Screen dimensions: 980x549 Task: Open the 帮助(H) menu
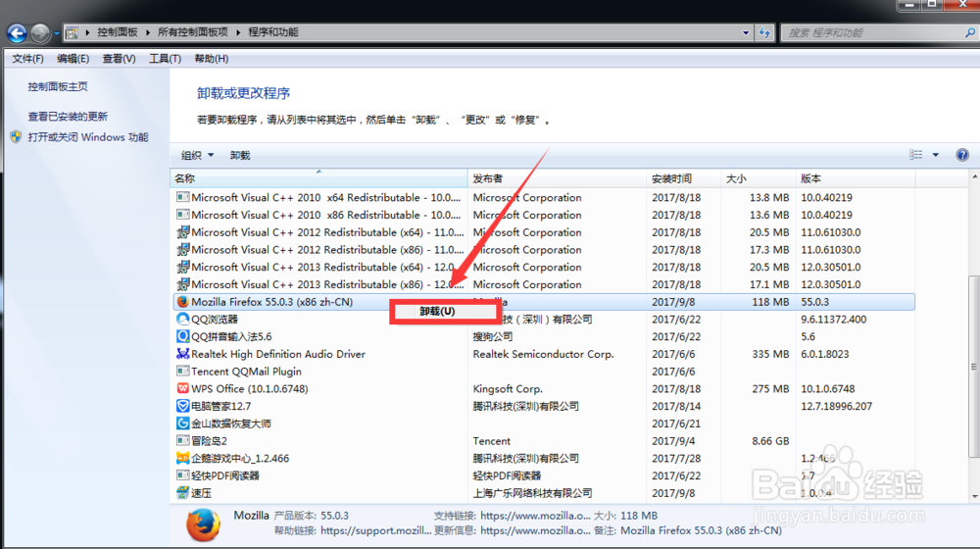212,58
